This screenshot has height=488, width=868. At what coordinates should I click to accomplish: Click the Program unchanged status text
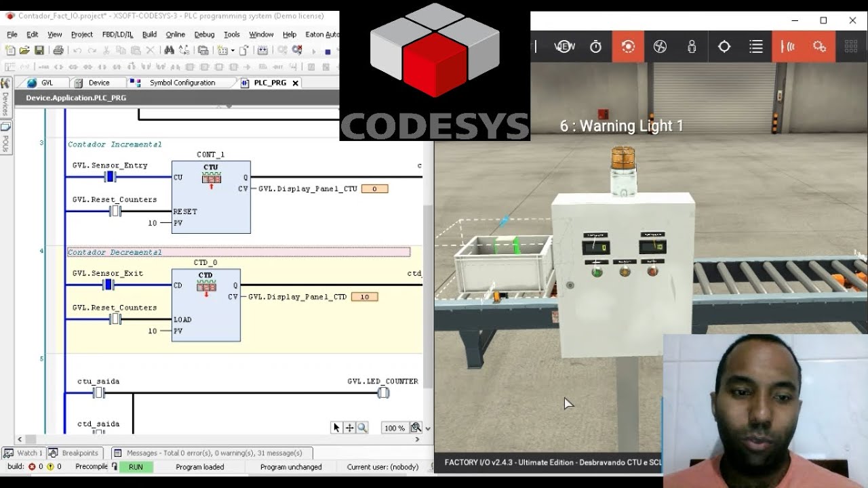(x=291, y=467)
